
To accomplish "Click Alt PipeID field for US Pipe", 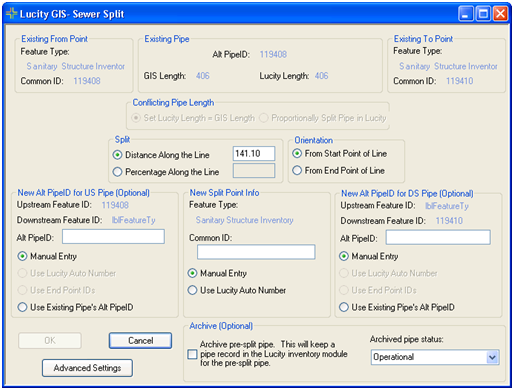I will point(113,237).
